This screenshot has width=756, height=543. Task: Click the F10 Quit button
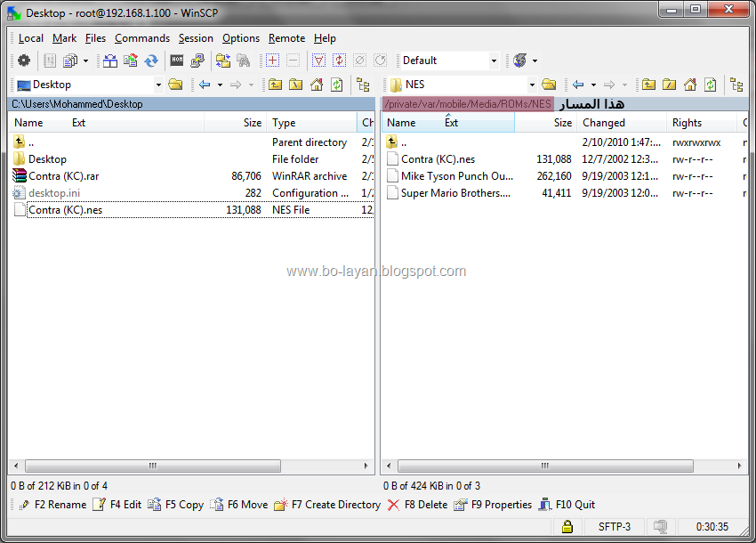[567, 505]
